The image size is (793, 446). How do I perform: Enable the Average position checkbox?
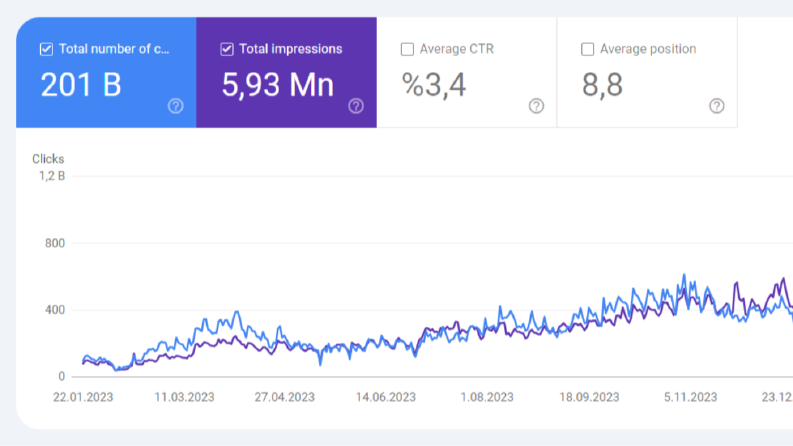click(587, 49)
